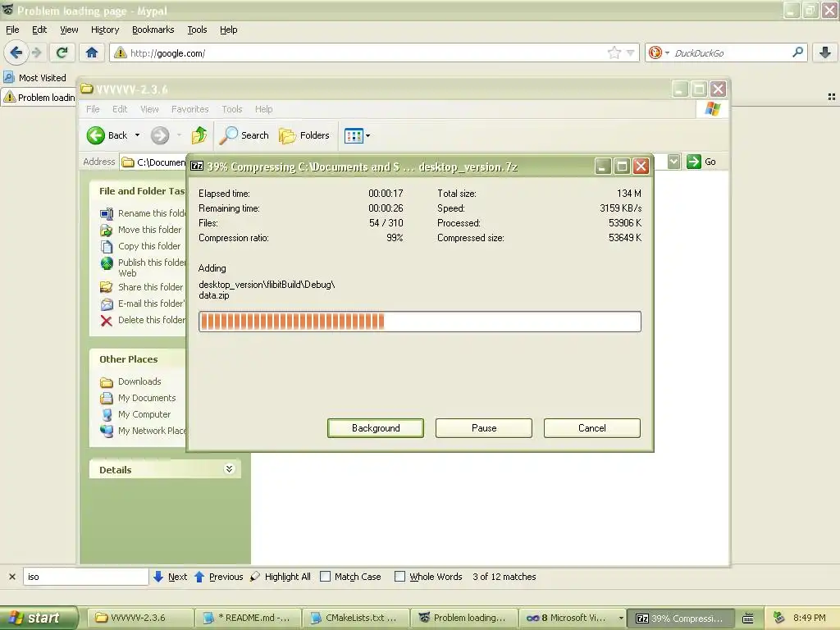The height and width of the screenshot is (630, 840).
Task: Click Move this folder task
Action: [141, 230]
